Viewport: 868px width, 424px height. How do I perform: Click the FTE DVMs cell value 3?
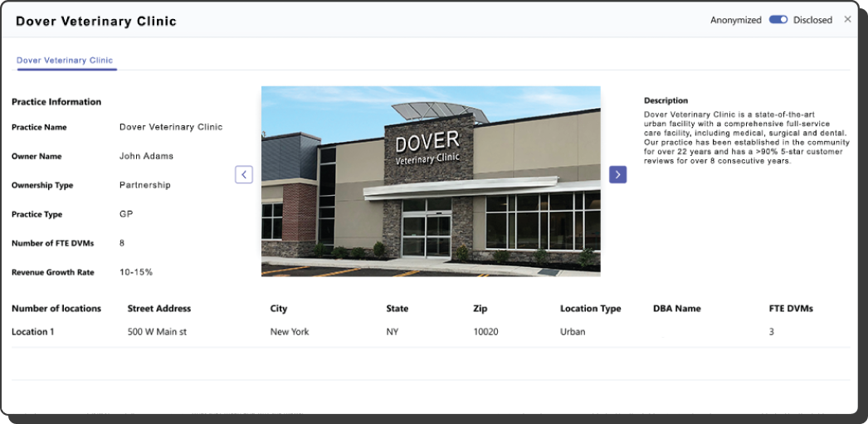click(772, 332)
